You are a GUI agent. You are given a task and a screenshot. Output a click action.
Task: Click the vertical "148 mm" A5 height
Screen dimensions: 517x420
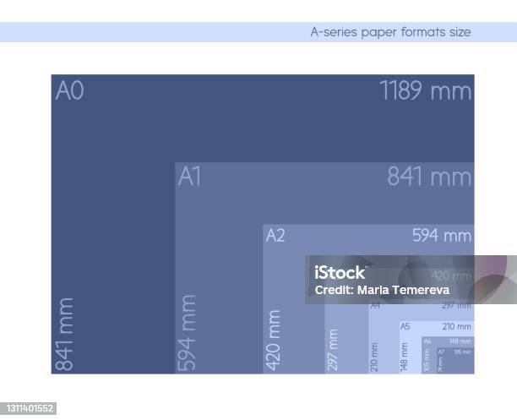pyautogui.click(x=405, y=357)
